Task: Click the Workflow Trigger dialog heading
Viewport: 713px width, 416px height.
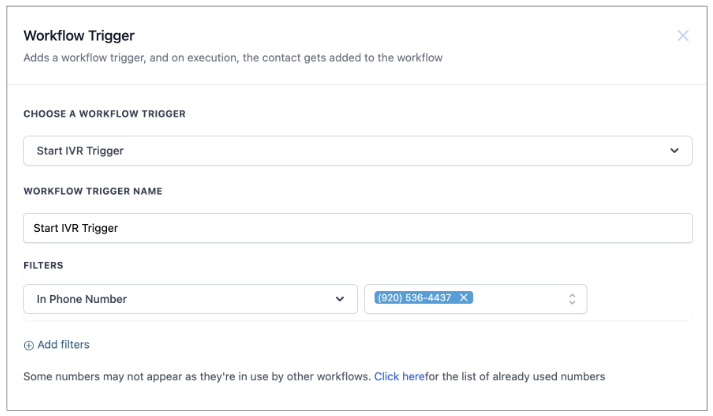Action: [x=79, y=36]
